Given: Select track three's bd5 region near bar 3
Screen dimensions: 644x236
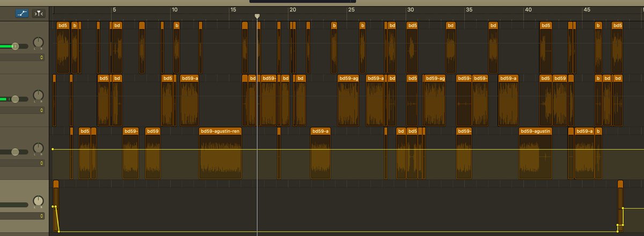Looking at the screenshot, I should (85, 153).
